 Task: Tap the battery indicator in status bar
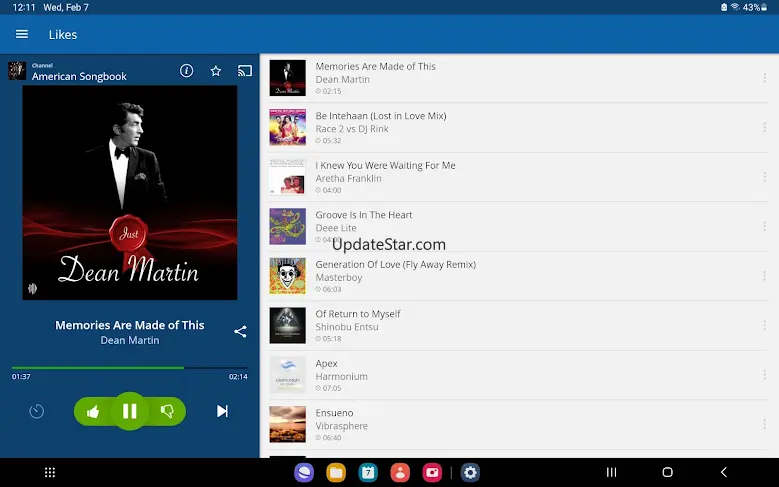(x=756, y=7)
